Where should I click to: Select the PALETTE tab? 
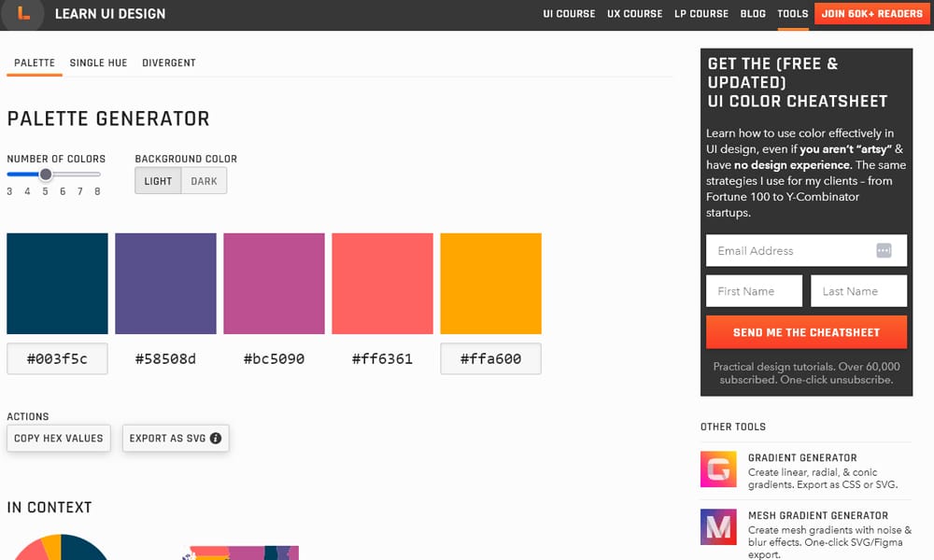(34, 63)
